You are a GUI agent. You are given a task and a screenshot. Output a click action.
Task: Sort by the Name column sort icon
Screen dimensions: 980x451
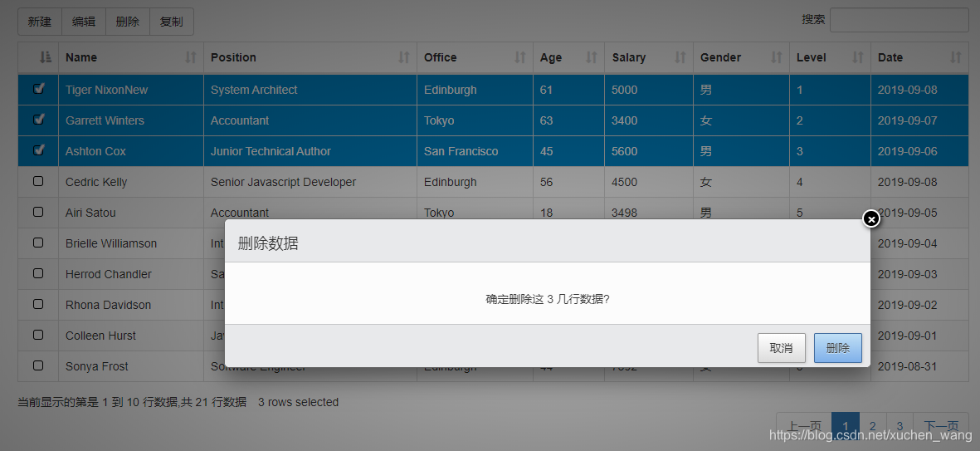point(191,57)
